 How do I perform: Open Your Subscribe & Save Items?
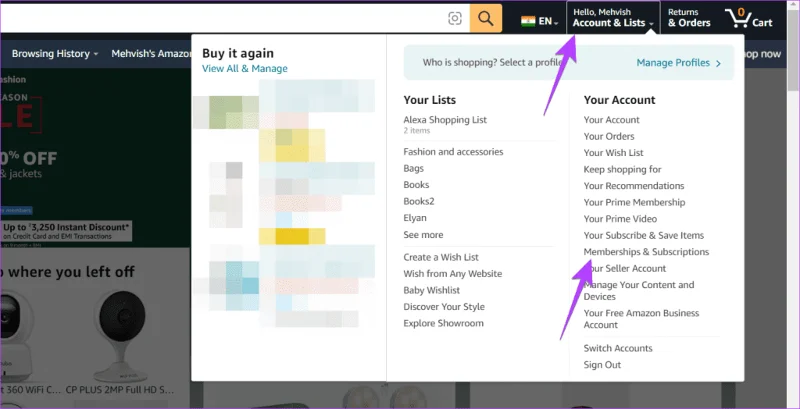(x=643, y=235)
